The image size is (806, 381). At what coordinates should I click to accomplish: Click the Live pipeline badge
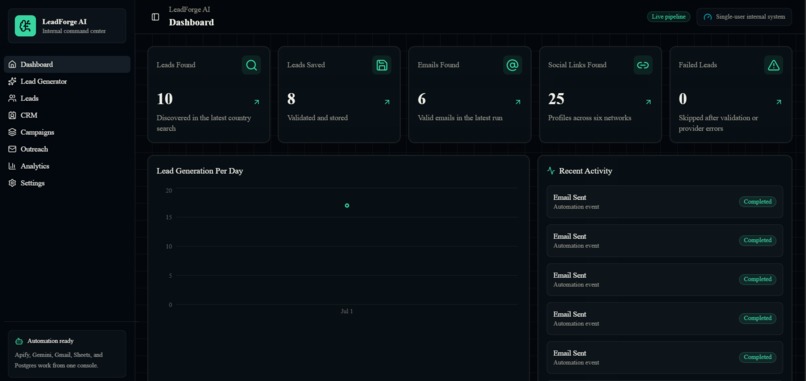(668, 17)
